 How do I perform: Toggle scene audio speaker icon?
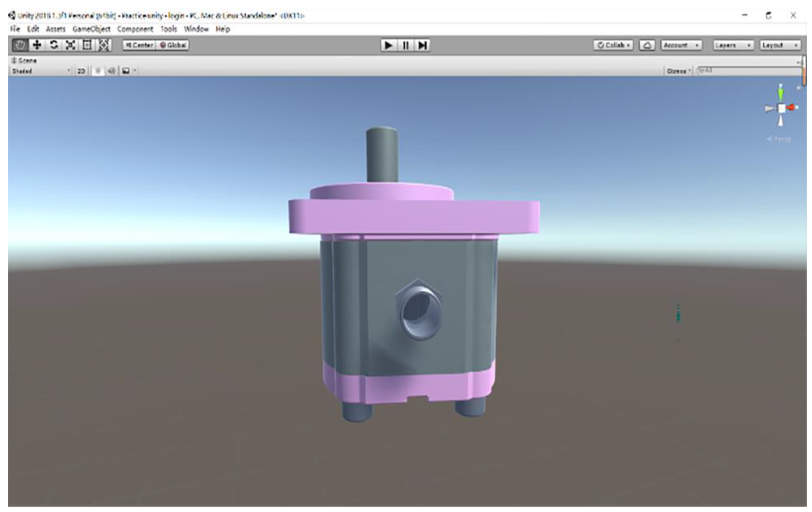pyautogui.click(x=111, y=71)
